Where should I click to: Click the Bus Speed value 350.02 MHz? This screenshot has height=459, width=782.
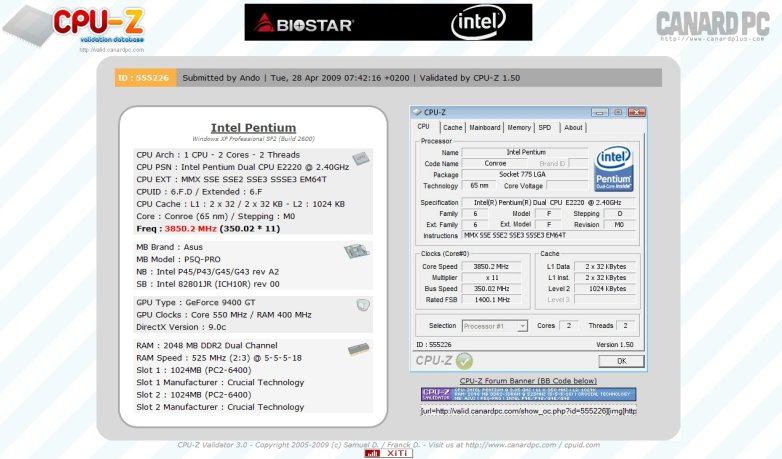click(x=491, y=288)
